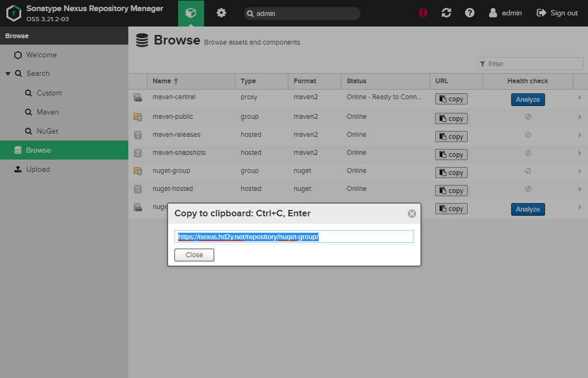Sort by the Name column header
Screen dimensions: 588x378
191,81
